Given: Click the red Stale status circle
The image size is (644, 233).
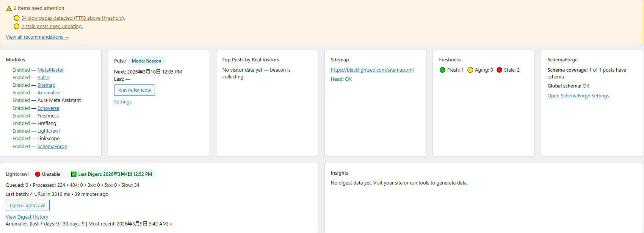Looking at the screenshot, I should tap(500, 70).
